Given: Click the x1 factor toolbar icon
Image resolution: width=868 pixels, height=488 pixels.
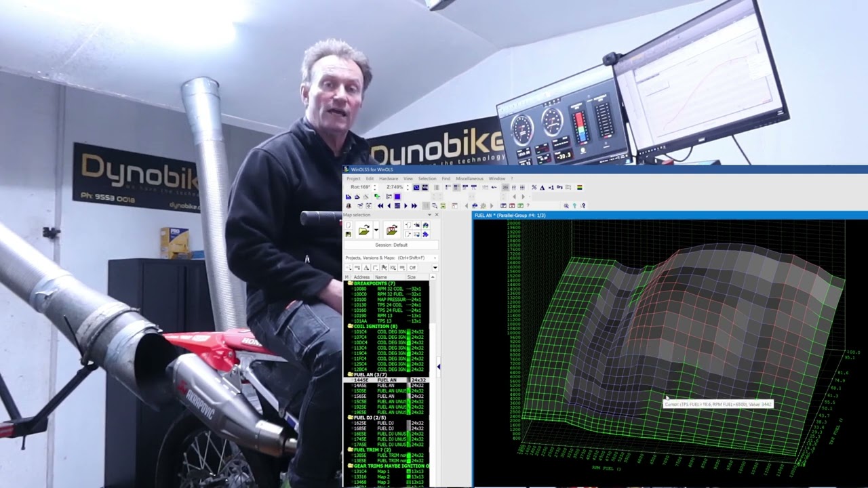Looking at the screenshot, I should coord(551,187).
